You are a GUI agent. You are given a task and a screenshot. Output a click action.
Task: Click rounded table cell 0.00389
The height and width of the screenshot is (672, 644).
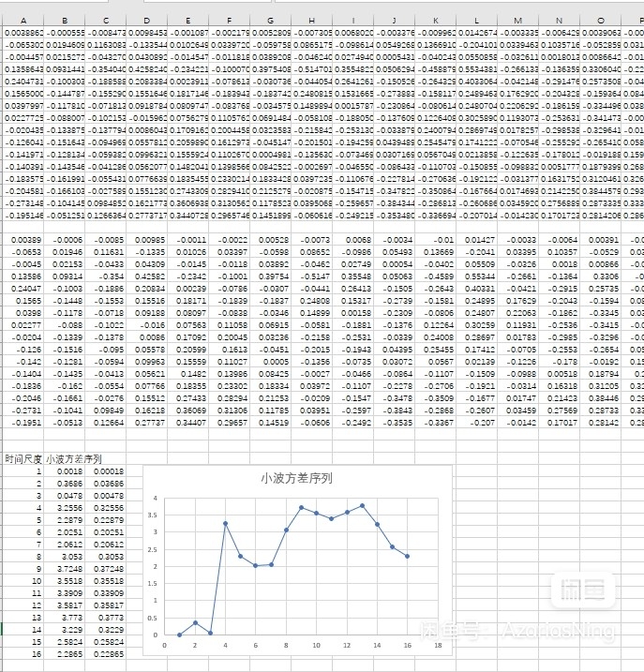[x=23, y=240]
